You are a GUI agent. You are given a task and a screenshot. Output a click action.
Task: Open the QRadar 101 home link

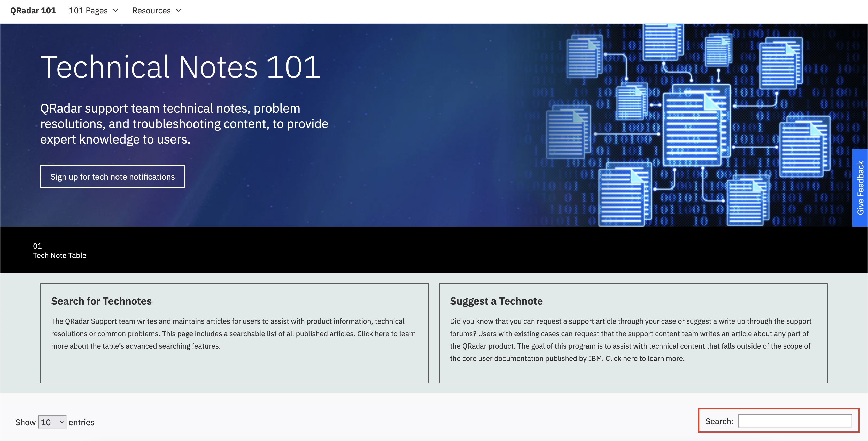33,10
